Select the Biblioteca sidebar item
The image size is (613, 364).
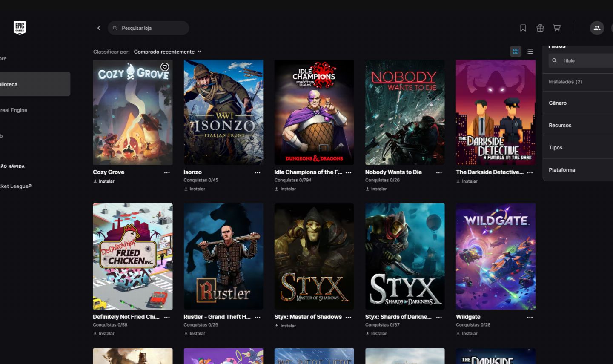point(35,84)
